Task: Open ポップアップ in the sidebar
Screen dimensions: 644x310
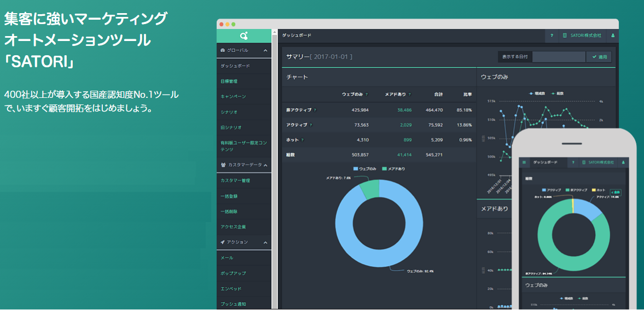Action: 244,273
